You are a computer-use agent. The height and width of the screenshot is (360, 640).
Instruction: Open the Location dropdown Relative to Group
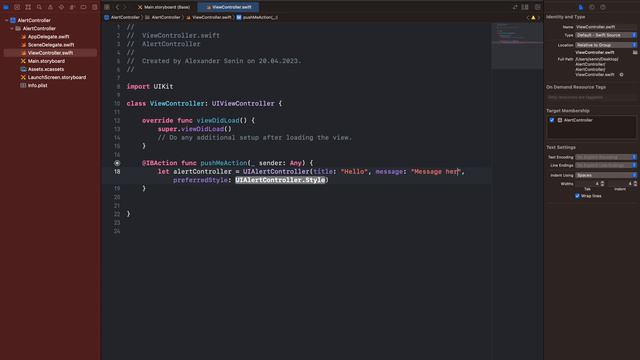pos(606,45)
